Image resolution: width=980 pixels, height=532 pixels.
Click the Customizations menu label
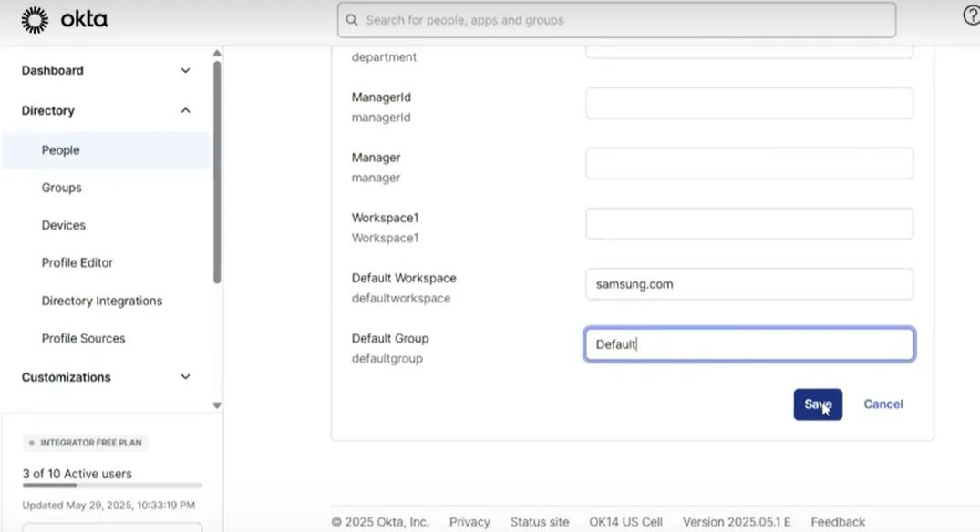[x=67, y=377]
